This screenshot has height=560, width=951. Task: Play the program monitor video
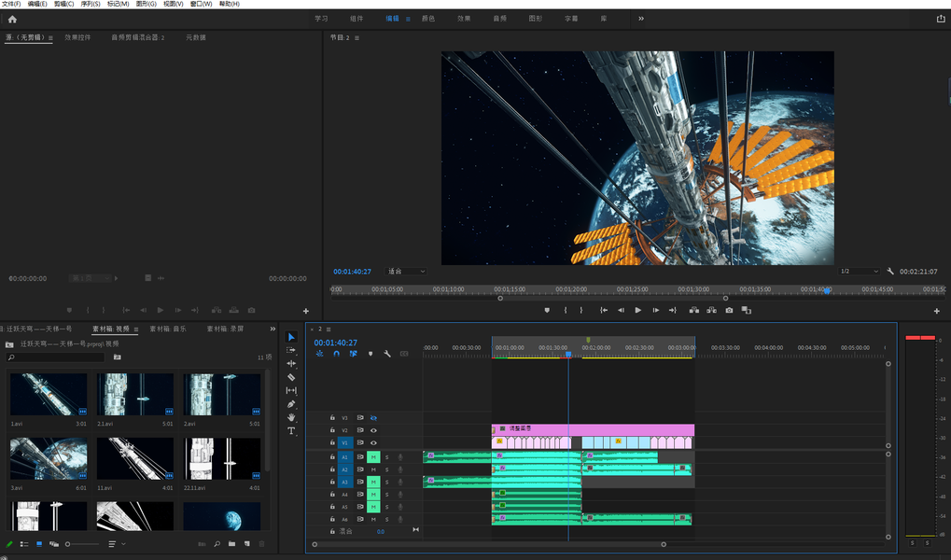pyautogui.click(x=638, y=310)
